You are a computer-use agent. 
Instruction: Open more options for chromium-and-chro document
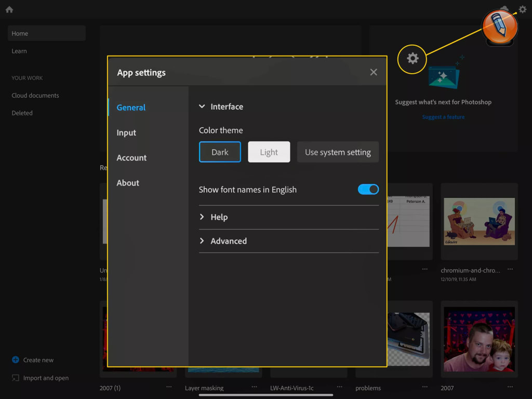510,269
